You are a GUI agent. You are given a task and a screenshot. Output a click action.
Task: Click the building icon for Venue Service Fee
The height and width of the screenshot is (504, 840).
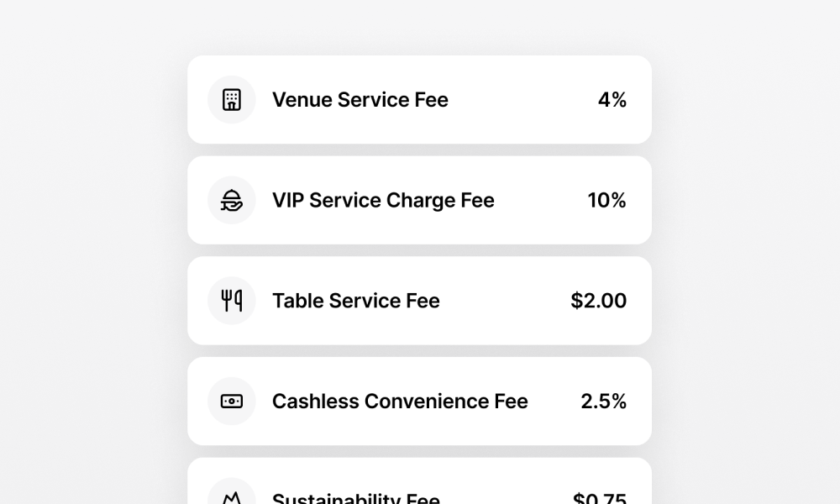[231, 99]
